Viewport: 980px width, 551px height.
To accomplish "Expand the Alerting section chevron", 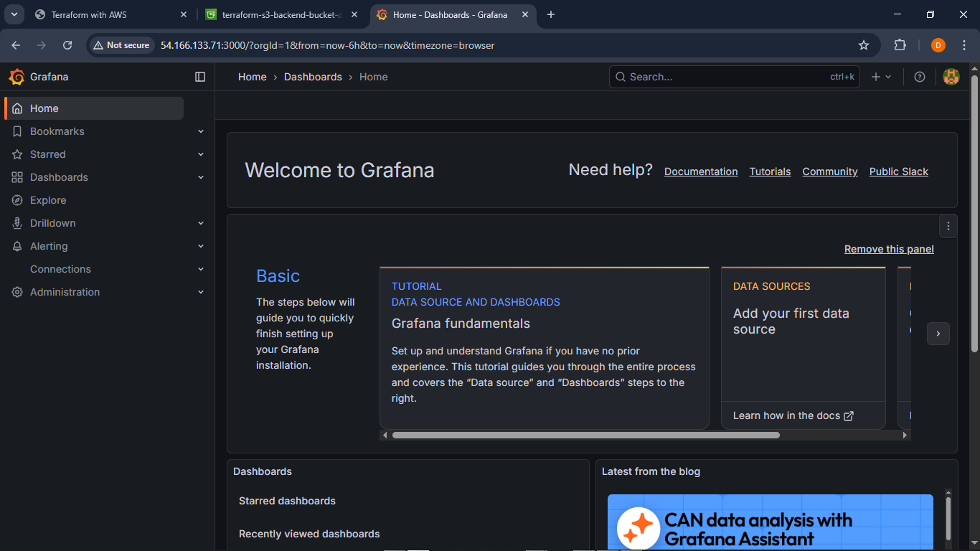I will 201,246.
